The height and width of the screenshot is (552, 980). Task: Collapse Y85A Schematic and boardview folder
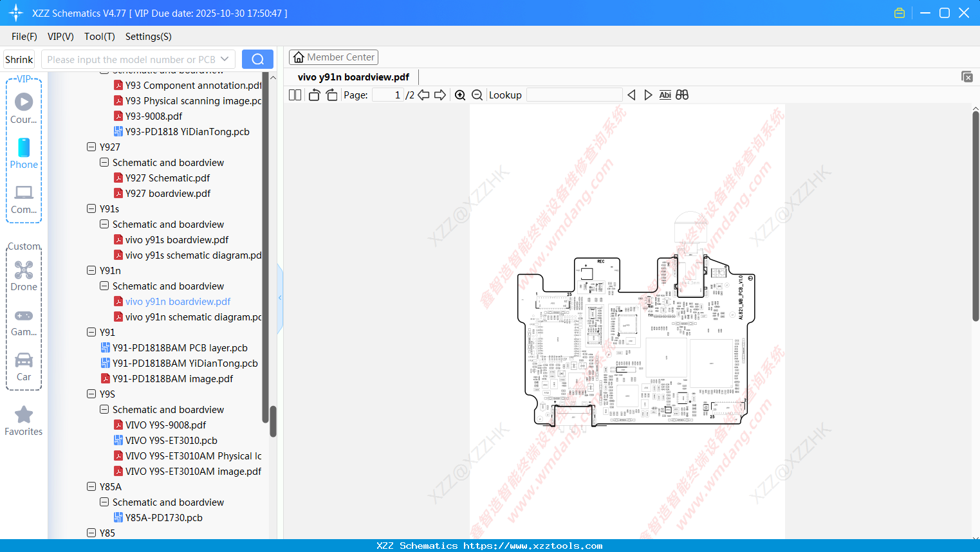coord(104,502)
